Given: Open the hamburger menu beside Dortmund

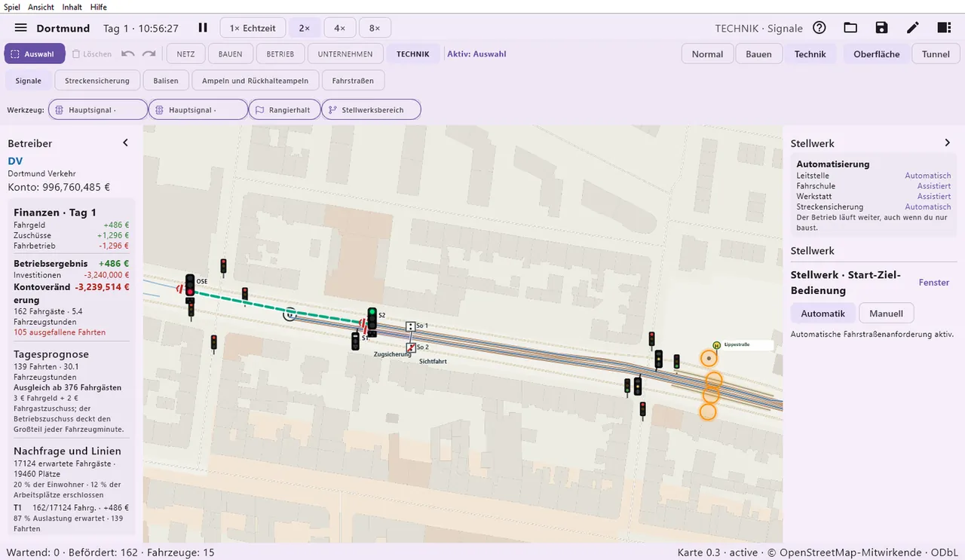Looking at the screenshot, I should [21, 28].
